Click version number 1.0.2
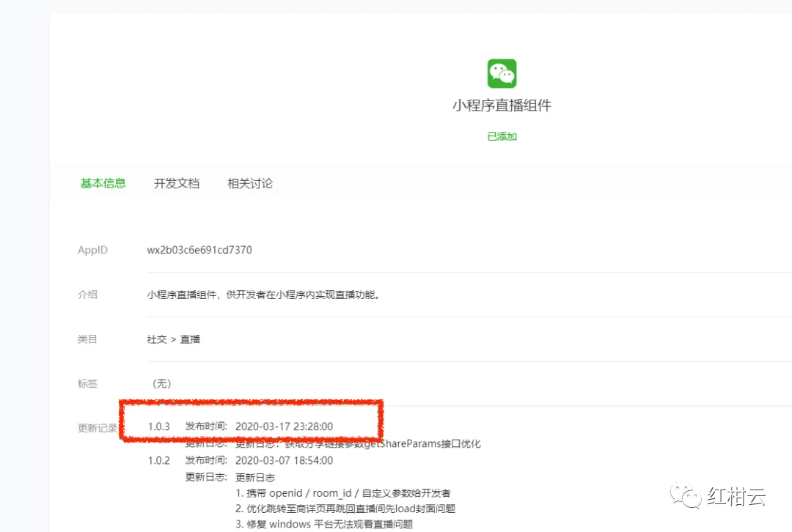This screenshot has width=792, height=532. (158, 460)
